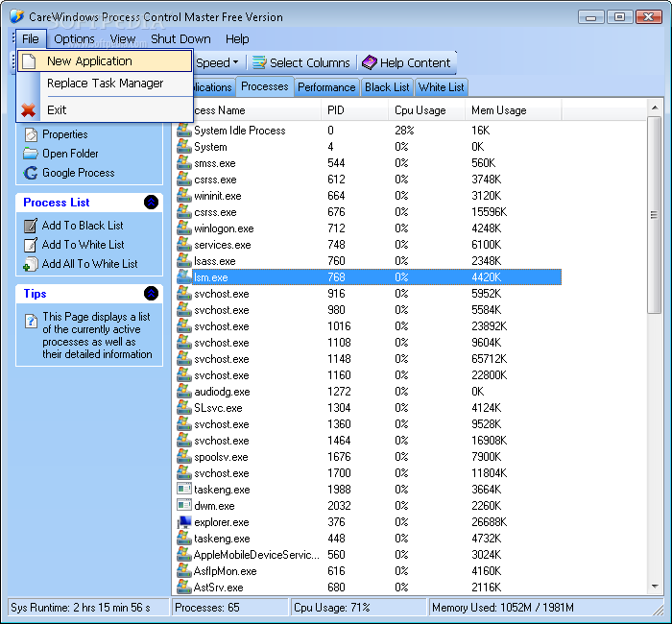Click the AstSrv.exe process icon
Screen dimensions: 672x624
[x=184, y=588]
